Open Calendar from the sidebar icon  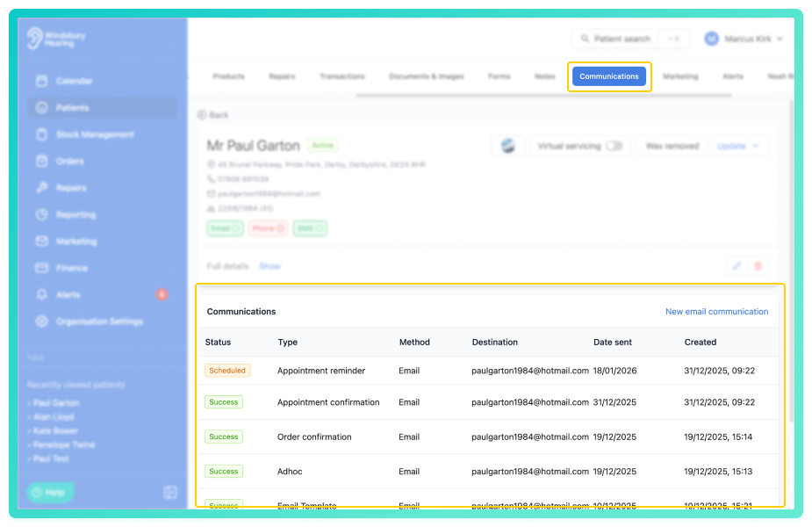click(x=42, y=81)
